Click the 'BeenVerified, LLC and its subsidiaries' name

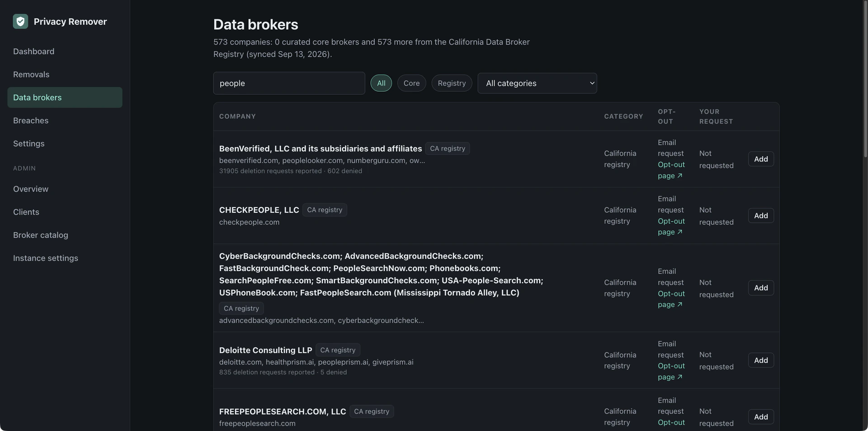(321, 149)
